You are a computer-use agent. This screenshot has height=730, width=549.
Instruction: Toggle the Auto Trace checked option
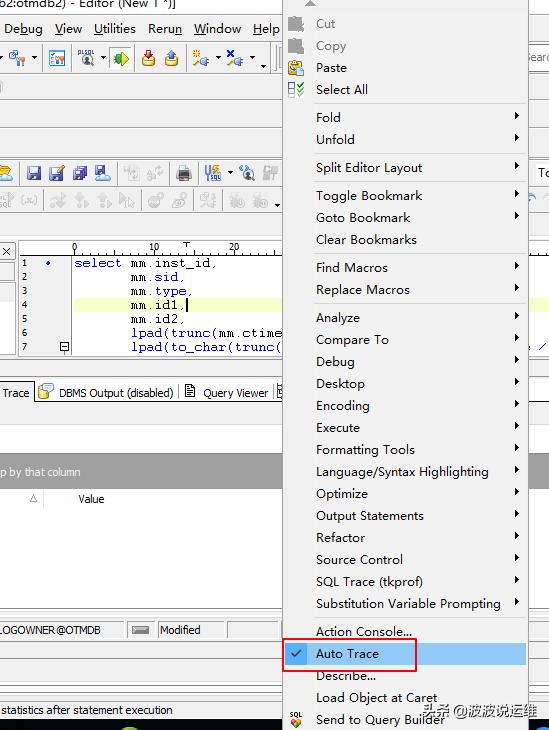pos(405,654)
